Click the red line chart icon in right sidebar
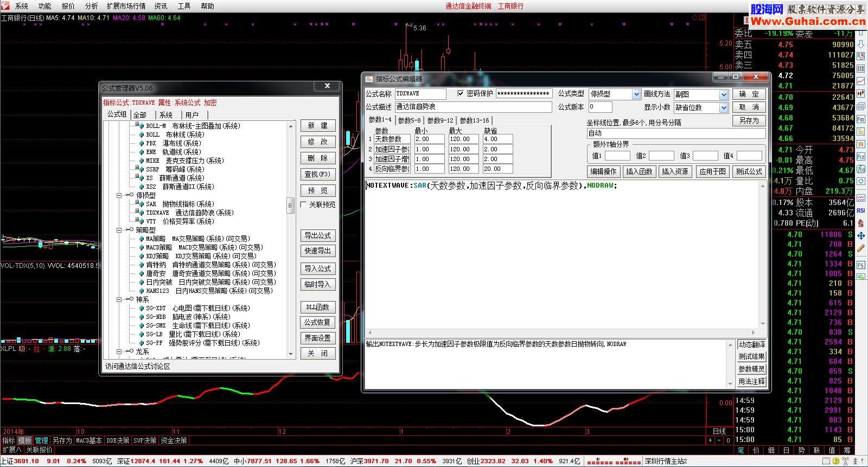 [861, 80]
